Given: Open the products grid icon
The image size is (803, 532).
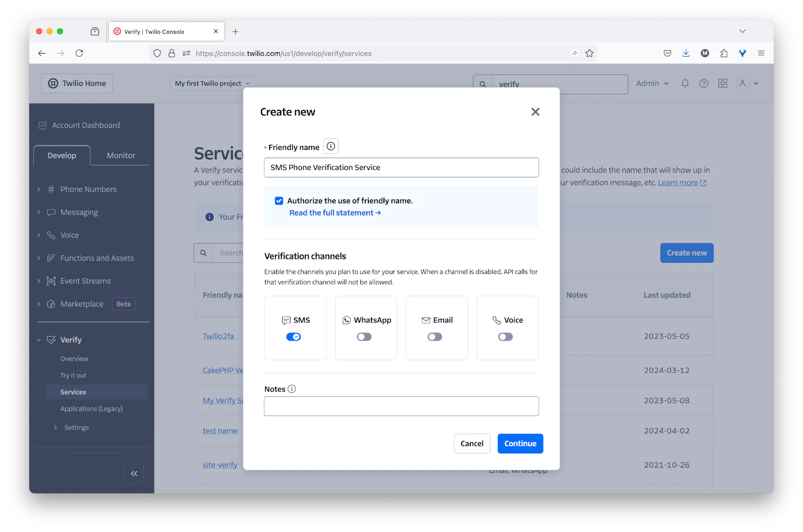Looking at the screenshot, I should pos(723,84).
